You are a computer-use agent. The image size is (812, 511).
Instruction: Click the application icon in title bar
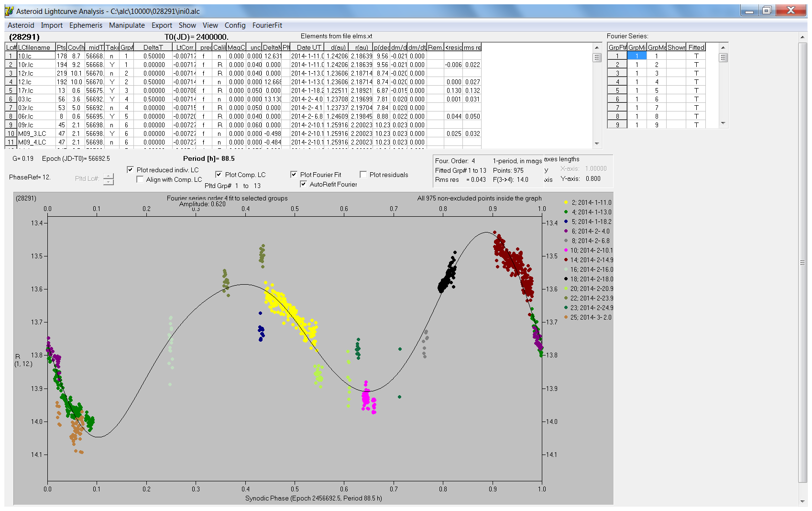click(x=10, y=11)
